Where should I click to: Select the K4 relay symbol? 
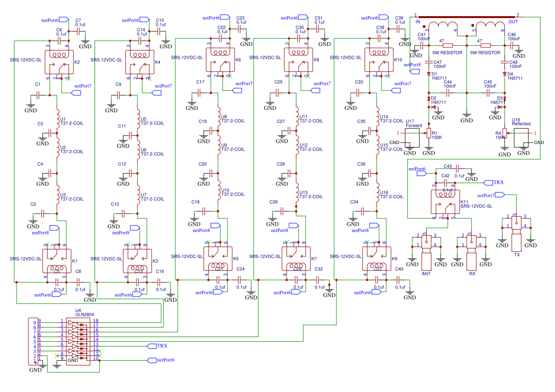coord(139,62)
